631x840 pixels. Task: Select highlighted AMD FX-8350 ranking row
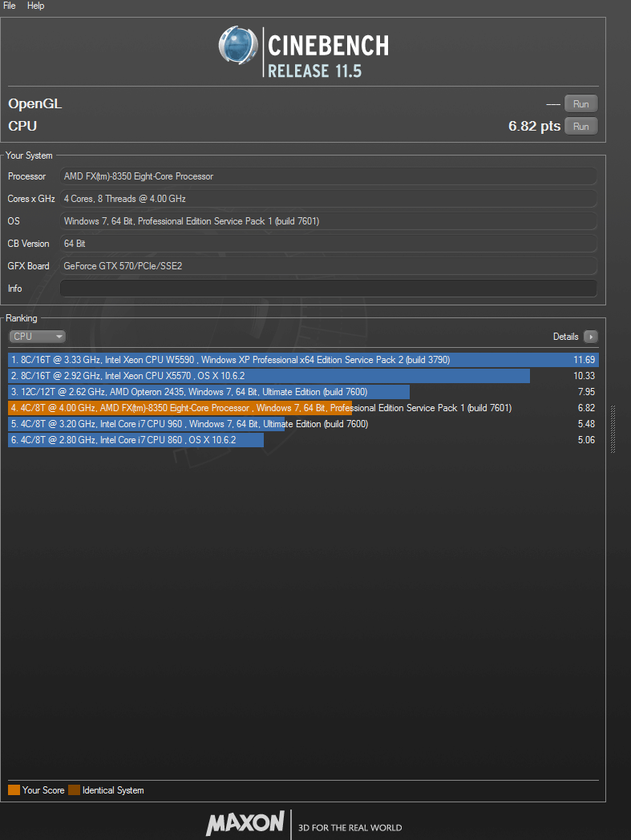(x=303, y=408)
